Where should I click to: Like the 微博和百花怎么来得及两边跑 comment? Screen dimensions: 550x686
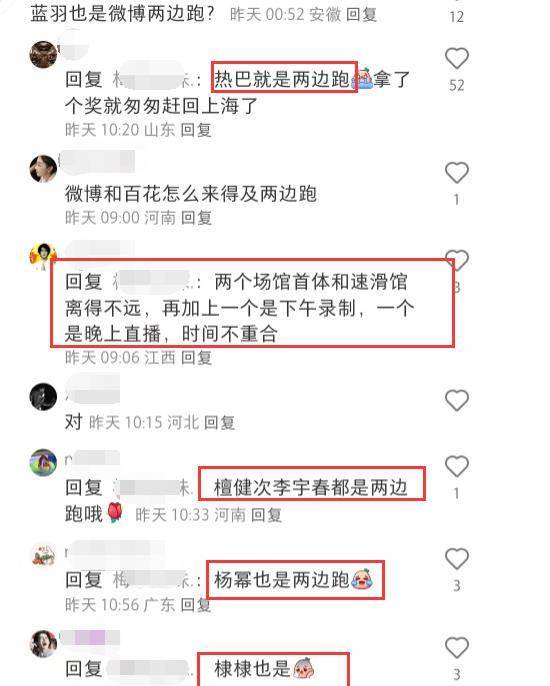pos(457,173)
